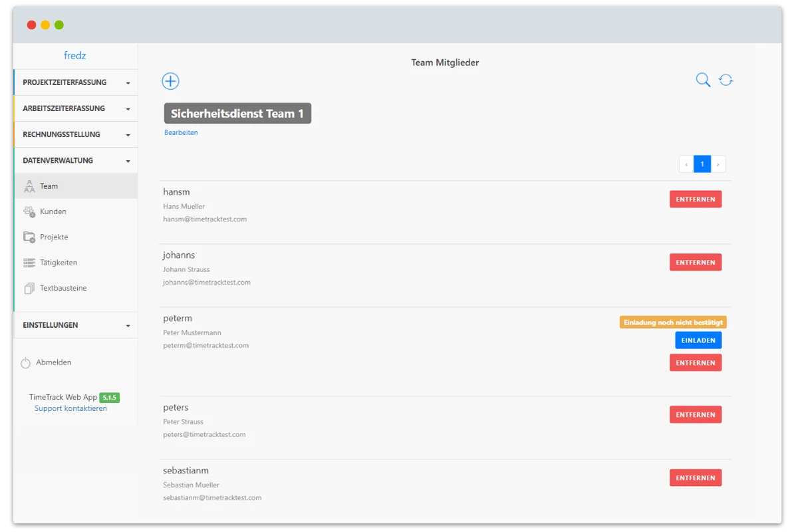Expand the Arbeitszeiterfassung section

[x=75, y=108]
